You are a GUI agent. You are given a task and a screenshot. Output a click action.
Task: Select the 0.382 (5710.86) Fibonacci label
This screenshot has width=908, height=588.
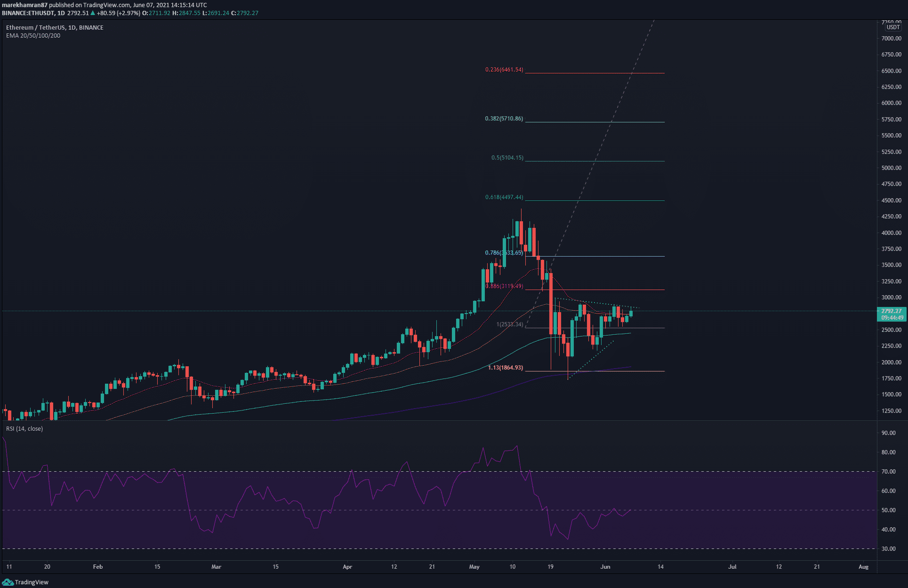pos(504,119)
